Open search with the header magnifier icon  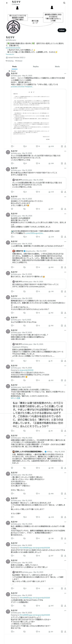(x=64, y=3)
